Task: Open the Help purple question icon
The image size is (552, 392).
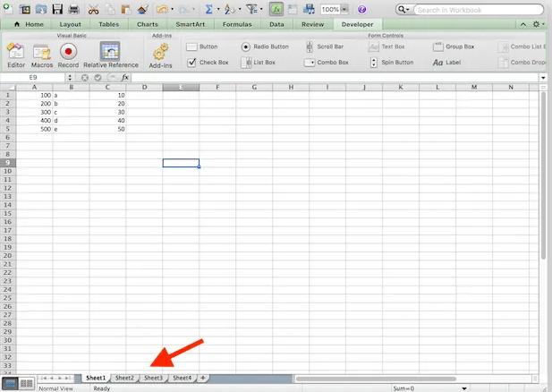Action: (x=362, y=10)
